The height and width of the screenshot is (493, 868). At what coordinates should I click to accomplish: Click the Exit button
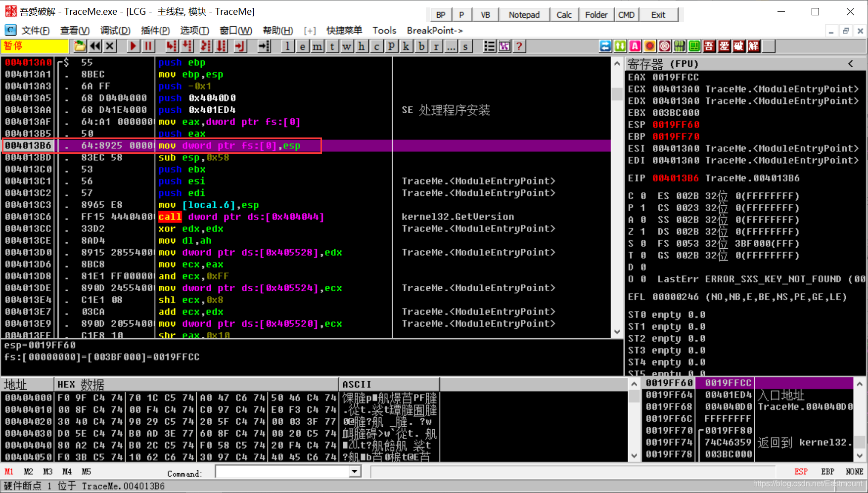pyautogui.click(x=658, y=15)
